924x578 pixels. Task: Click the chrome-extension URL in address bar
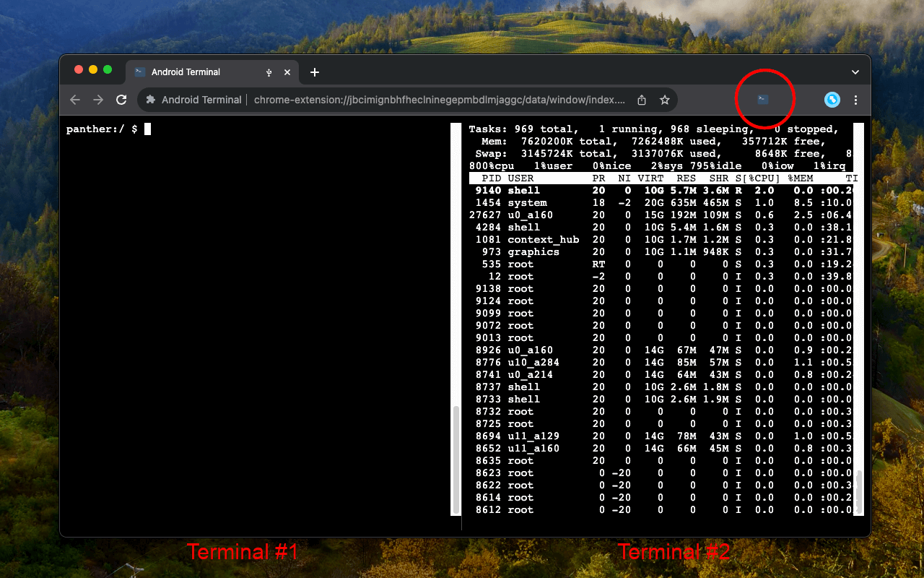[439, 100]
